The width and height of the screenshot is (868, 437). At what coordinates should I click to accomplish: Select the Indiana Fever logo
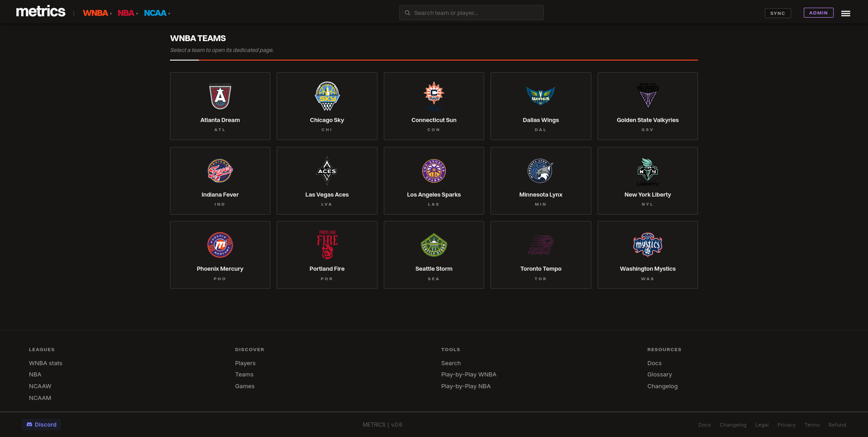pyautogui.click(x=220, y=171)
